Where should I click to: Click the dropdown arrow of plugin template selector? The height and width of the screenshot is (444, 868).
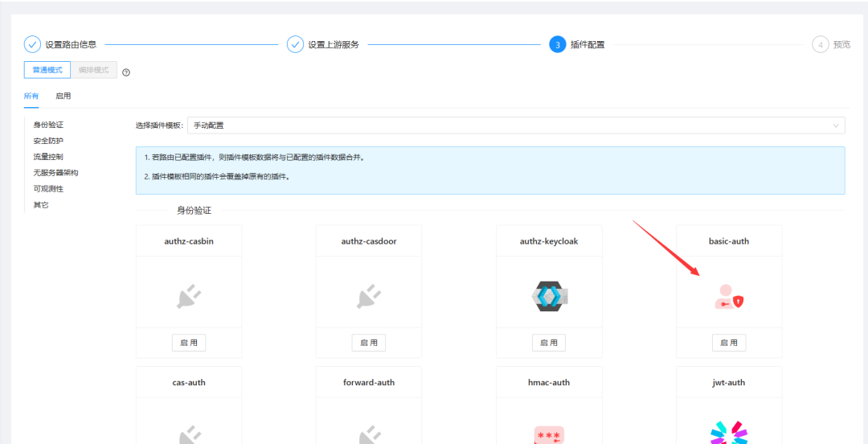tap(836, 125)
